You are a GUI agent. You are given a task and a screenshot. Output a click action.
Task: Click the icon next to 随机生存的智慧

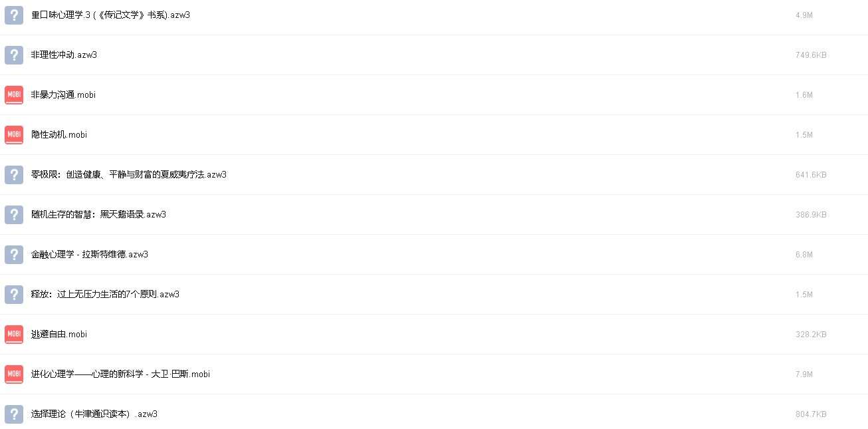[14, 215]
